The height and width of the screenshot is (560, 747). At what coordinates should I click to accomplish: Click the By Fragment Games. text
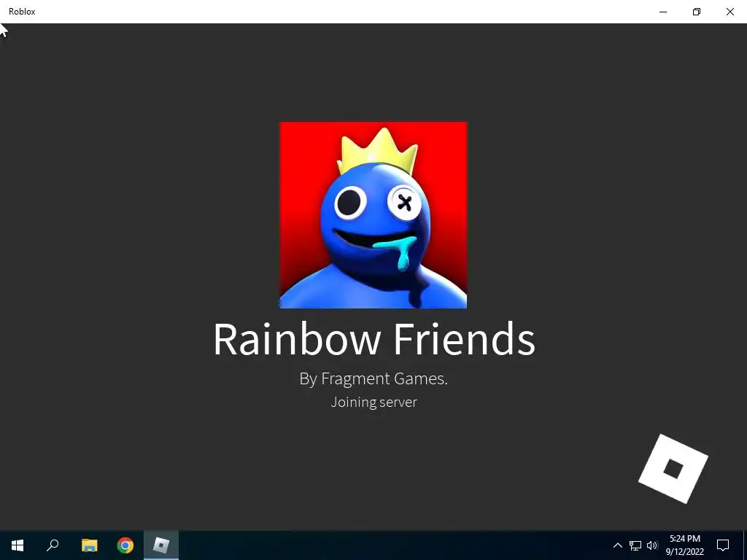click(373, 378)
